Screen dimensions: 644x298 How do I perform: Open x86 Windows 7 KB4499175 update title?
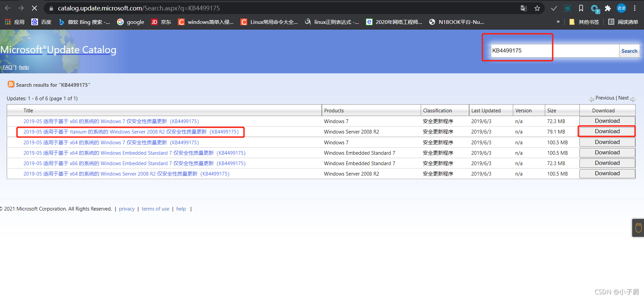(111, 121)
